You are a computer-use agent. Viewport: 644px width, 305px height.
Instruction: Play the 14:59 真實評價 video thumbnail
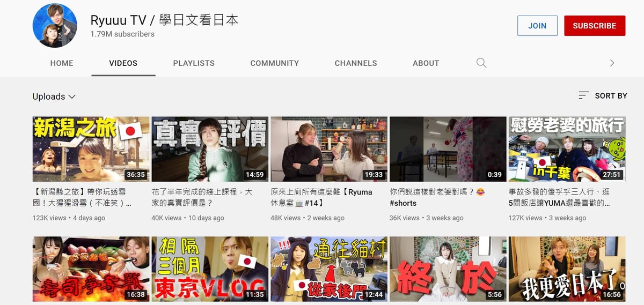coord(210,150)
